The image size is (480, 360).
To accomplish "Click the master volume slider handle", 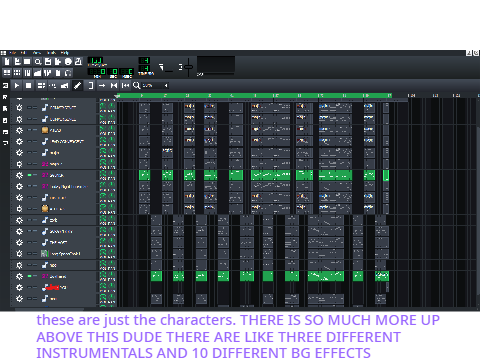I will coord(189,67).
